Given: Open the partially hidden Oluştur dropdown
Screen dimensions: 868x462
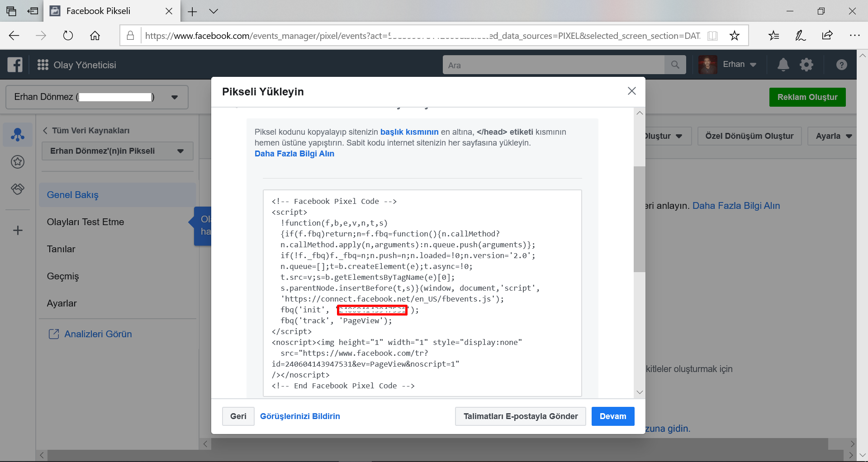Looking at the screenshot, I should 668,136.
